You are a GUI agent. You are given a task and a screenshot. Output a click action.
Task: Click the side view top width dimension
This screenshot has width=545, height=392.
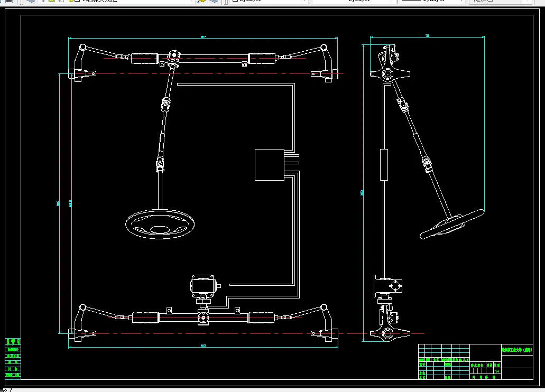(x=427, y=35)
